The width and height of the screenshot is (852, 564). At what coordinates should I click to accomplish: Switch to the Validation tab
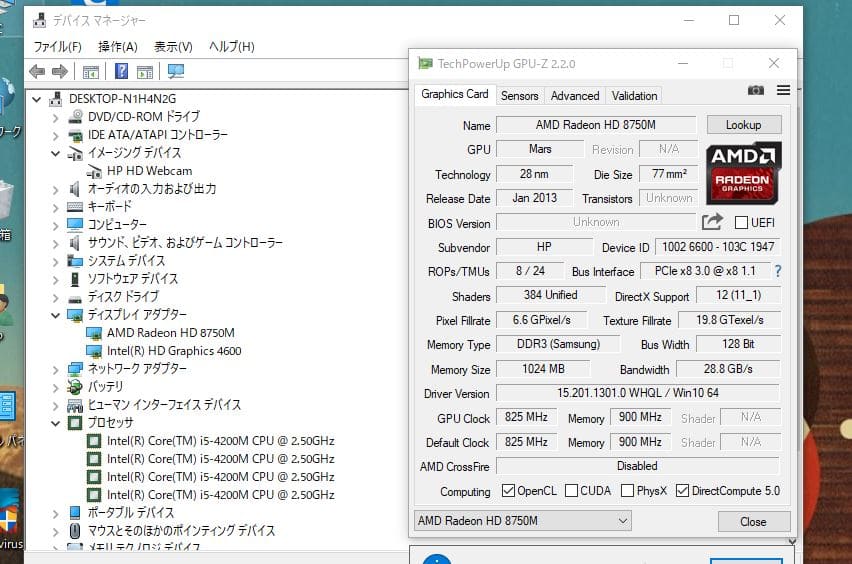click(634, 96)
